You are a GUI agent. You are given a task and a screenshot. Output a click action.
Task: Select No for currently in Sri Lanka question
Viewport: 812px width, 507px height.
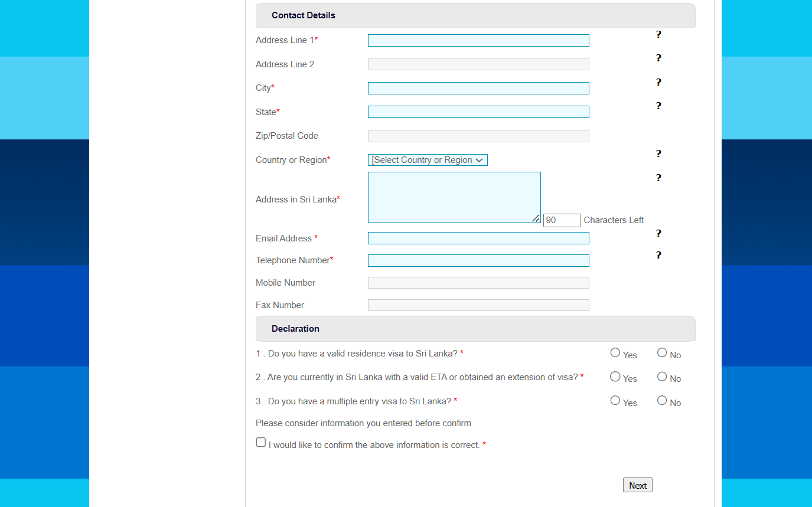click(662, 377)
